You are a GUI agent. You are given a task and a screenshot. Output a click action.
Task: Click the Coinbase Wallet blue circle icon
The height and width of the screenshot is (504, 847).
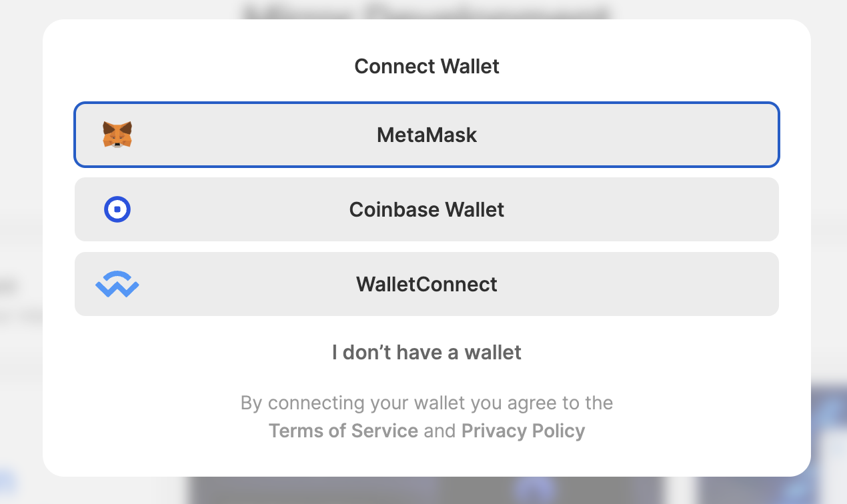[x=117, y=209]
